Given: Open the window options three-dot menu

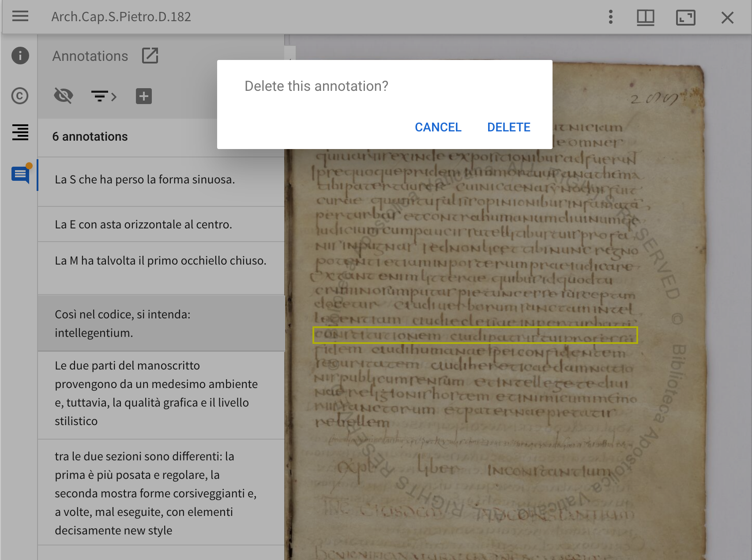Looking at the screenshot, I should click(611, 17).
